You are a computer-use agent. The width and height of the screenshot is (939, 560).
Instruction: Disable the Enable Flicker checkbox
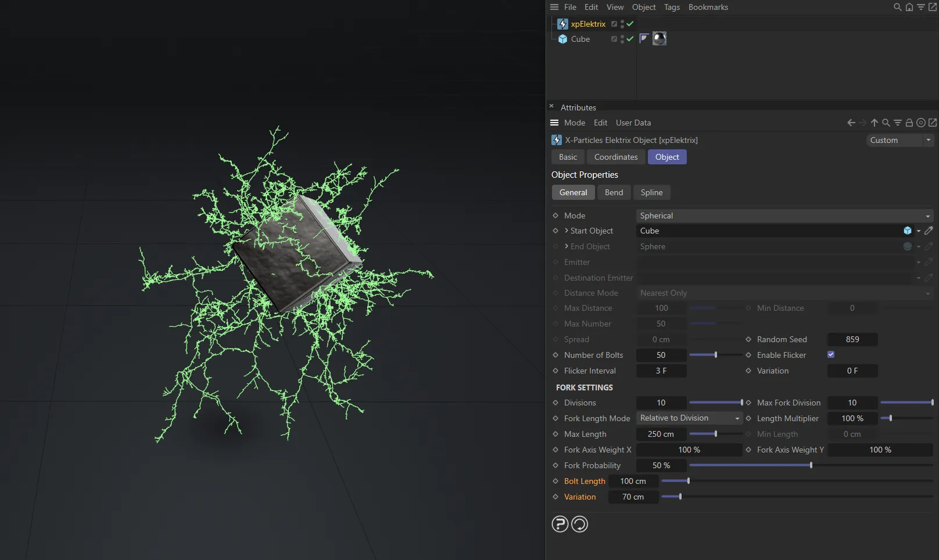pyautogui.click(x=831, y=354)
